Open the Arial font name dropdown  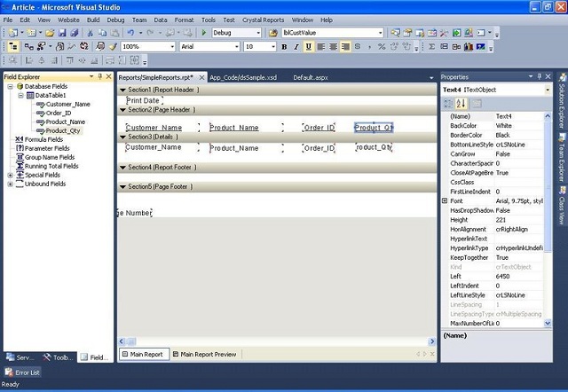[x=236, y=46]
